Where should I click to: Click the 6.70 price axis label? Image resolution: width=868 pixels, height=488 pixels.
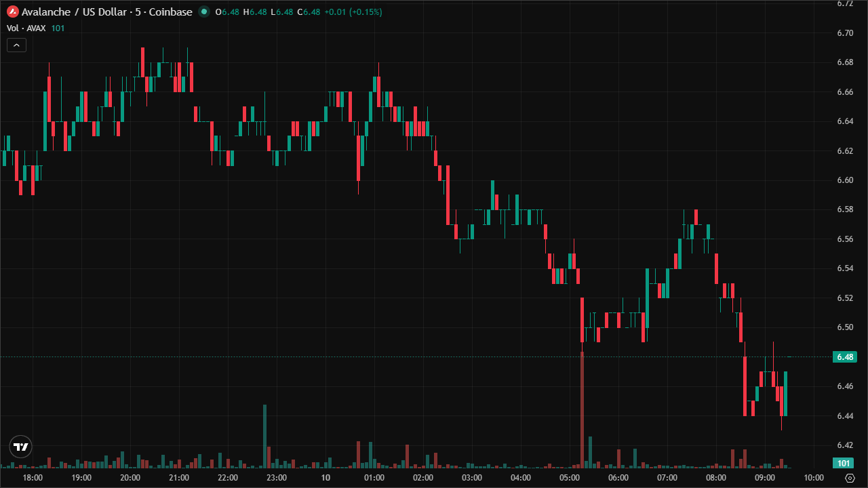pyautogui.click(x=844, y=33)
